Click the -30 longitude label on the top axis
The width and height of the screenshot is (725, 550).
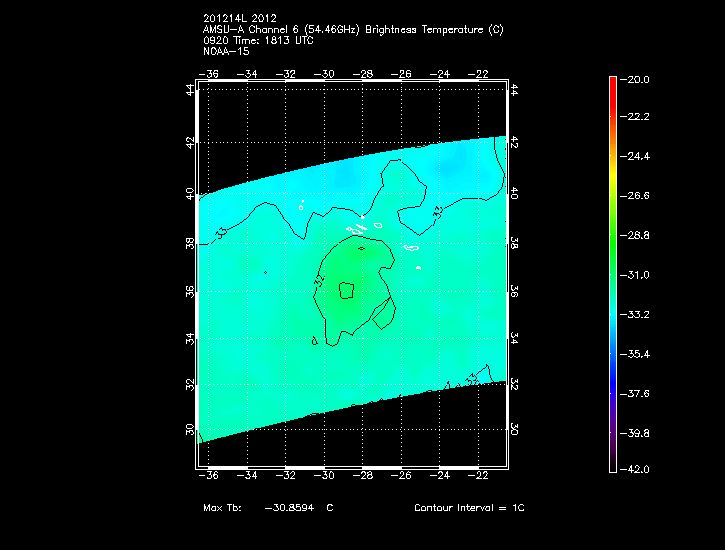pos(325,74)
